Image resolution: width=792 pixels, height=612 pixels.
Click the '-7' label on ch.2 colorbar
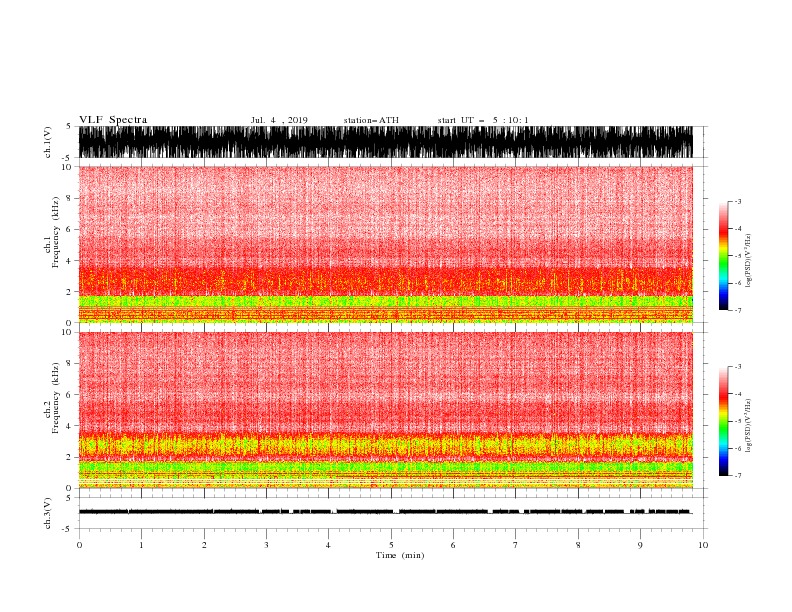point(738,475)
